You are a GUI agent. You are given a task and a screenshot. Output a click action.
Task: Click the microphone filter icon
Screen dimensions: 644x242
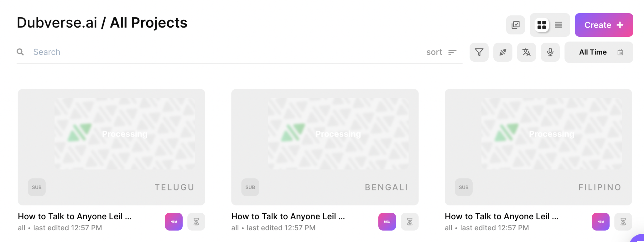click(x=550, y=52)
